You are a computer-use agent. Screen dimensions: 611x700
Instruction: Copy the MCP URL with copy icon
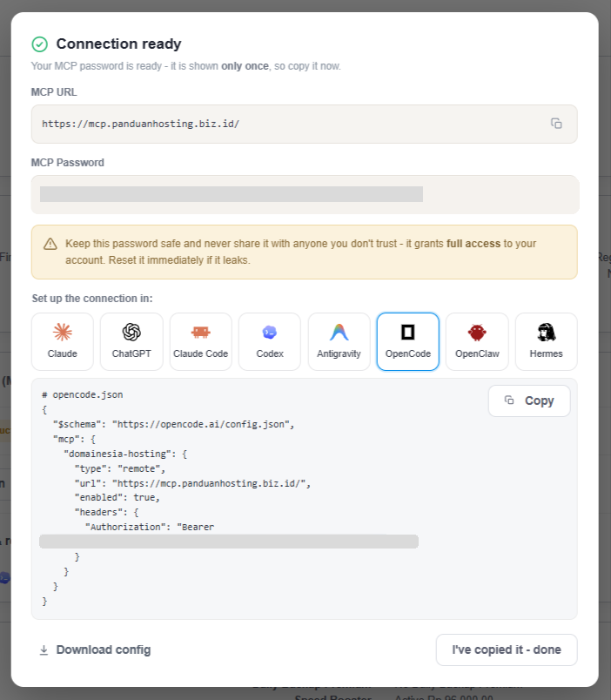tap(556, 124)
